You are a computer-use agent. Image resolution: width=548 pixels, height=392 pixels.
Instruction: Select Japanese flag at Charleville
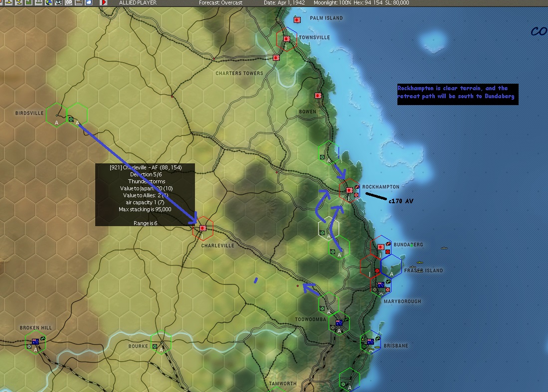coord(203,228)
